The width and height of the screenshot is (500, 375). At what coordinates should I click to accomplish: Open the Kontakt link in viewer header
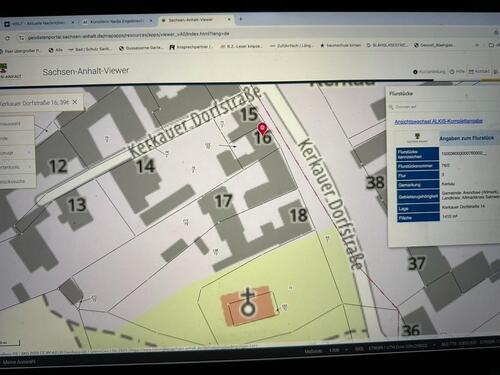point(479,71)
